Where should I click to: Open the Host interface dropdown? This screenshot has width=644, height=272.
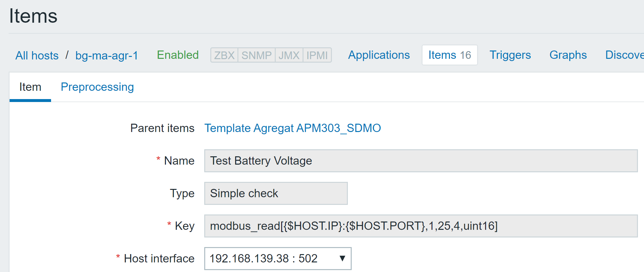(x=278, y=258)
